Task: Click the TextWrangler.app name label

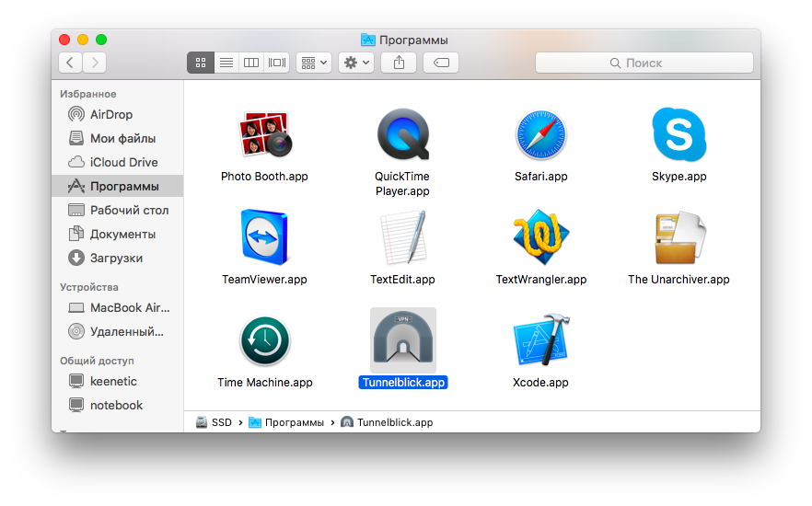Action: [540, 280]
